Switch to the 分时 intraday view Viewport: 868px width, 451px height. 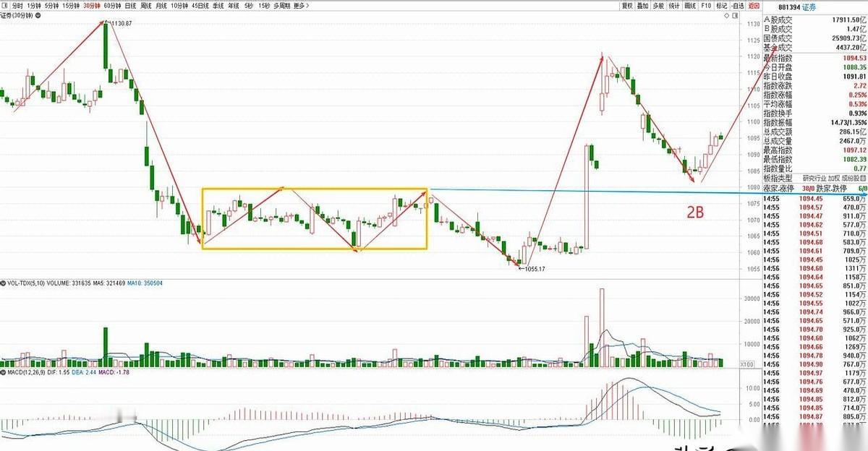(x=17, y=6)
